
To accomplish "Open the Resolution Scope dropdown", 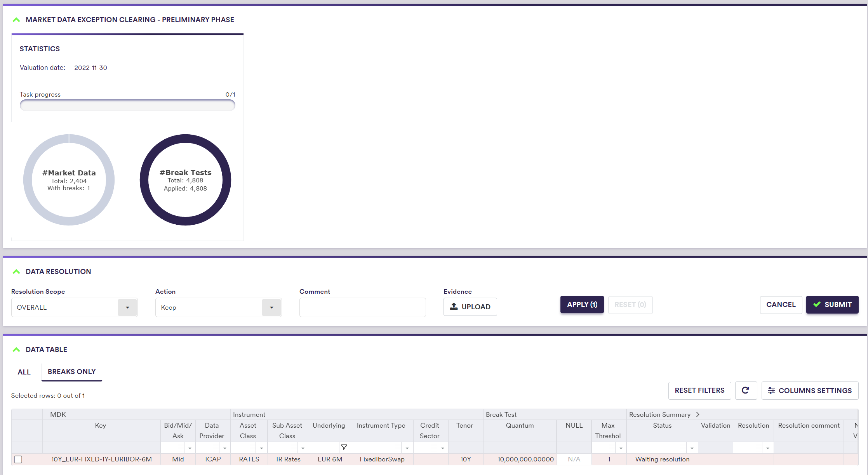I will click(127, 307).
